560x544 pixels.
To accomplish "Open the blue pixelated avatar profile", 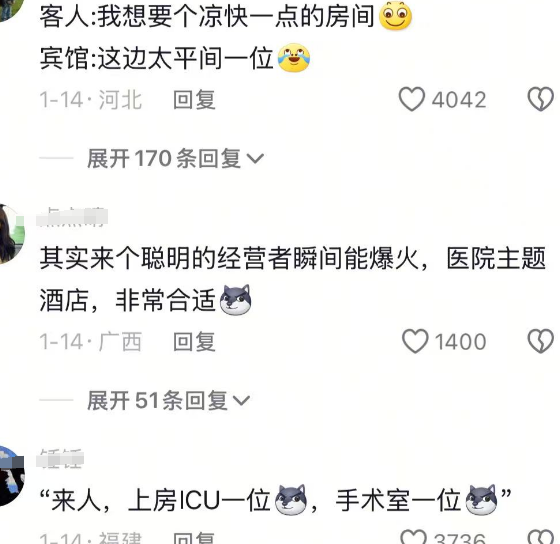I will click(x=11, y=476).
